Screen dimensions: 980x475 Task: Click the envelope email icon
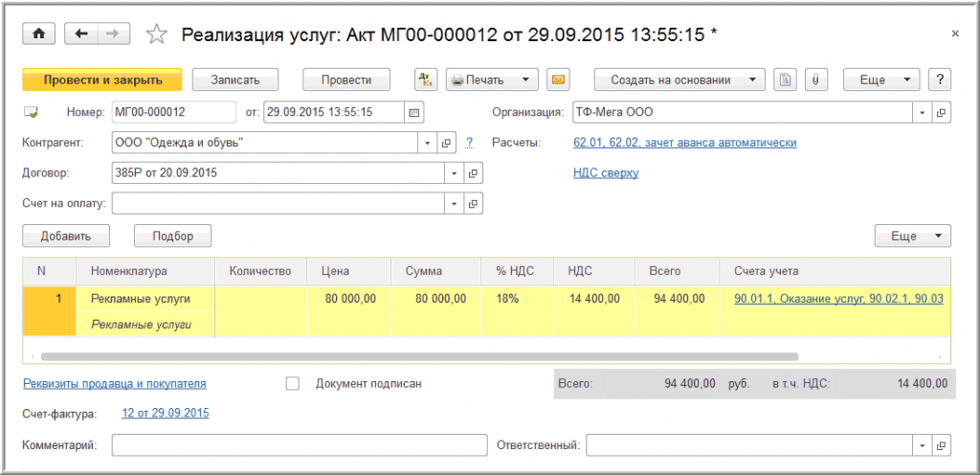[x=558, y=79]
